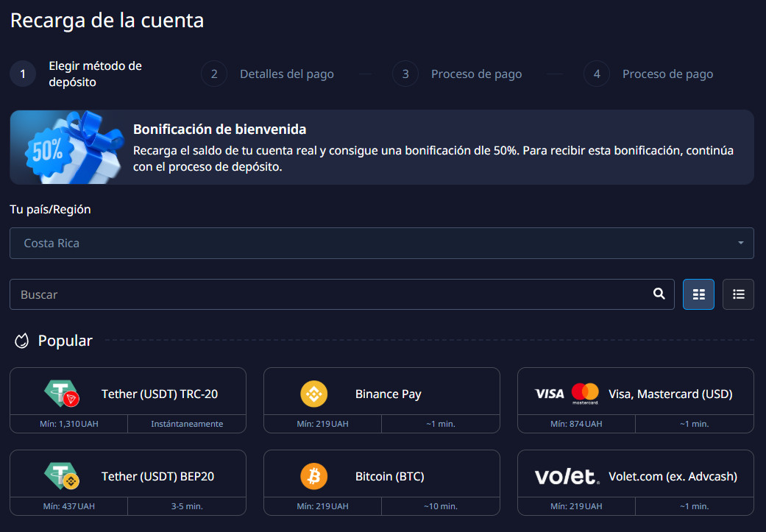Click the Visa logo in payment methods
The height and width of the screenshot is (532, 766).
tap(548, 394)
